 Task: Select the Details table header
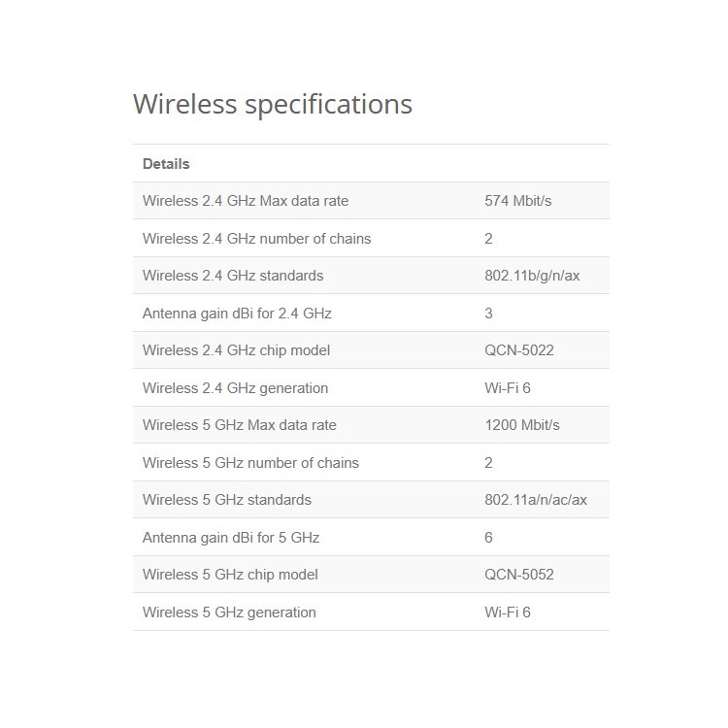(166, 164)
